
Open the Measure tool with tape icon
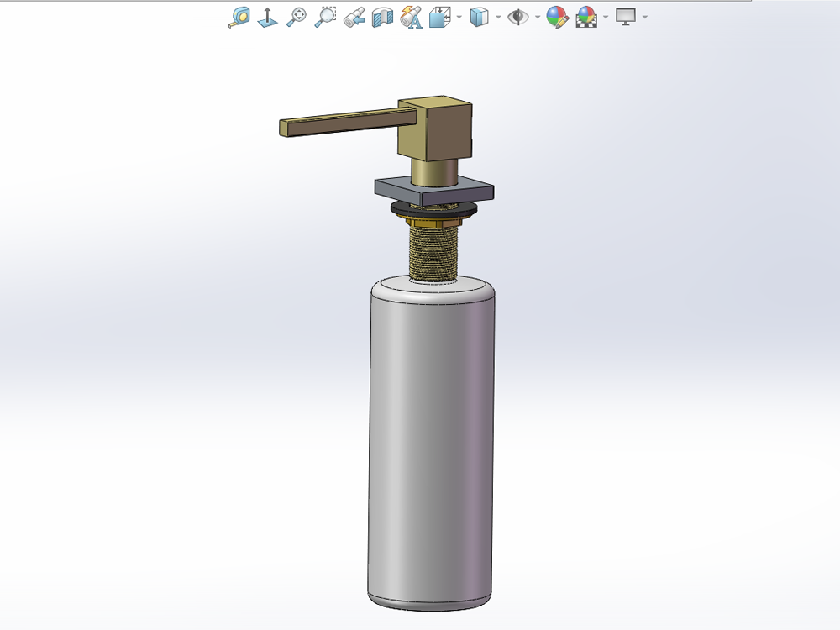coord(239,17)
